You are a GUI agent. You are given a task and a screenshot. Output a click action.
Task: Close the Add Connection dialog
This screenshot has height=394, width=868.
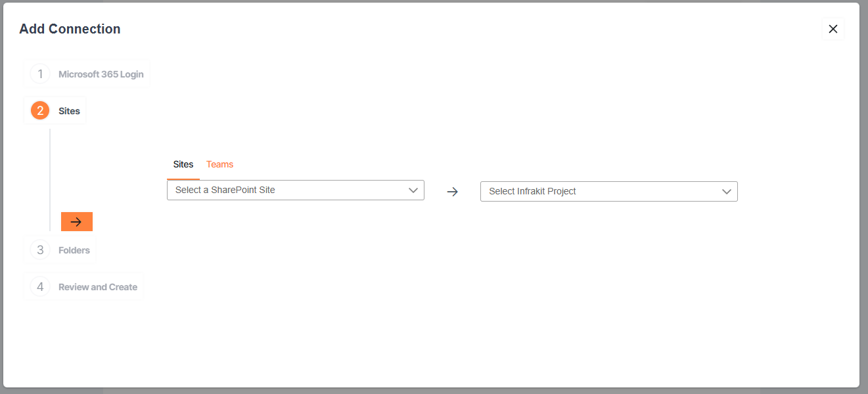(x=833, y=29)
